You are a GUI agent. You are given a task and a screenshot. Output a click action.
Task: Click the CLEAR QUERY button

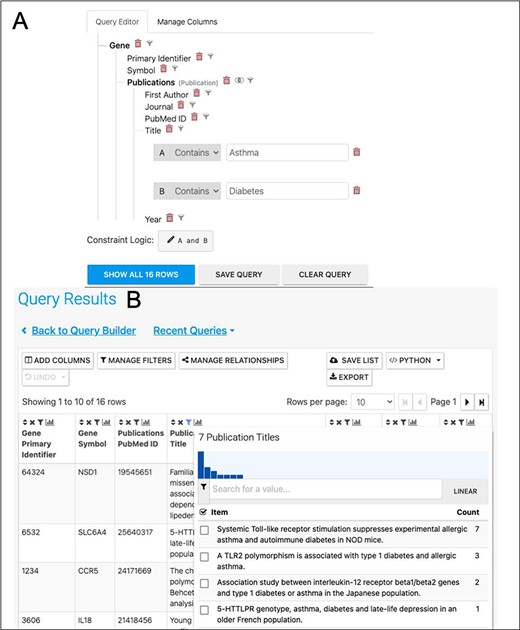(x=325, y=274)
